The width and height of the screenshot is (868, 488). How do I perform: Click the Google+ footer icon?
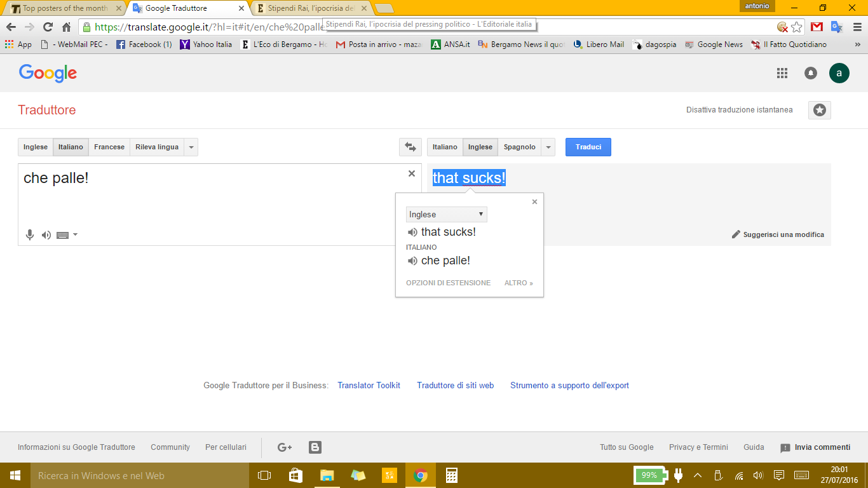[285, 447]
